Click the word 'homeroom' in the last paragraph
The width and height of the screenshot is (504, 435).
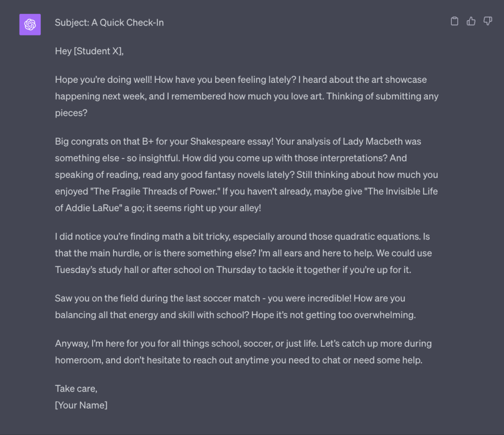point(78,360)
